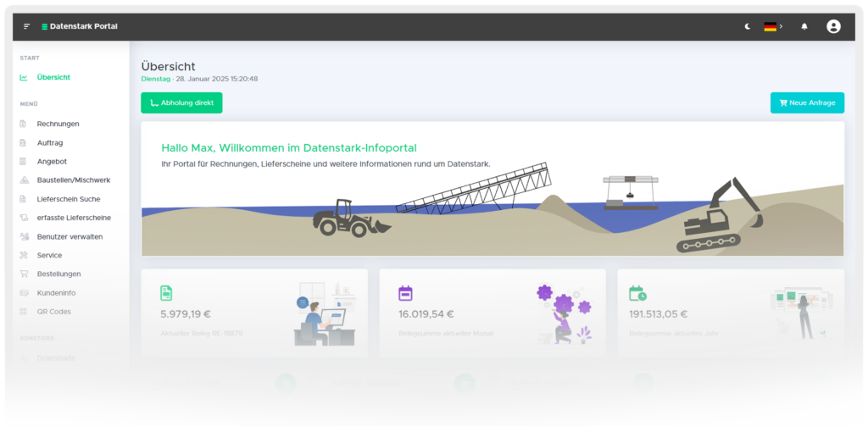Click the Service tools icon
This screenshot has height=426, width=868.
coord(23,256)
